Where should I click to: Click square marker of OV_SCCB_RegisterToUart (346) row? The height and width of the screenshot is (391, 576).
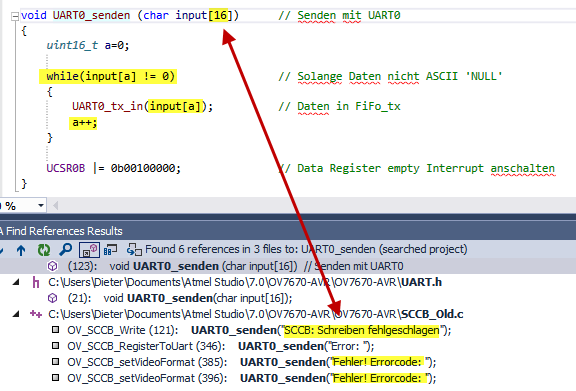click(x=55, y=345)
